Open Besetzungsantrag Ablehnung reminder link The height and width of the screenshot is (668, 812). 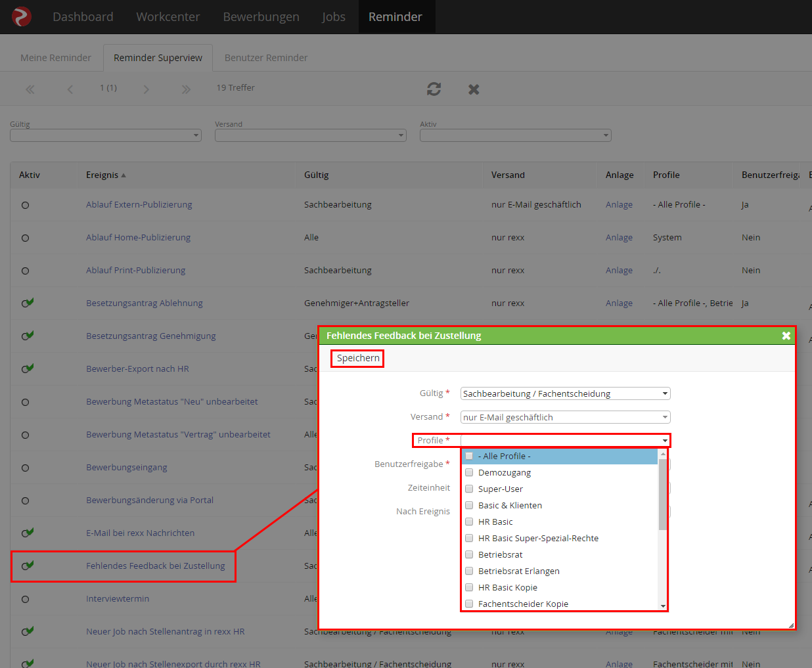click(x=145, y=303)
